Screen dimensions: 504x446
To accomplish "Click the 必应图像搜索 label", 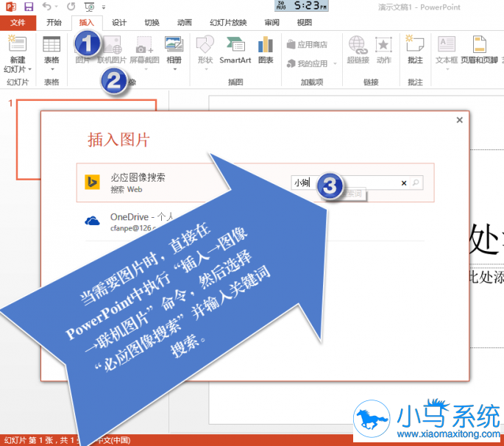I will 138,177.
